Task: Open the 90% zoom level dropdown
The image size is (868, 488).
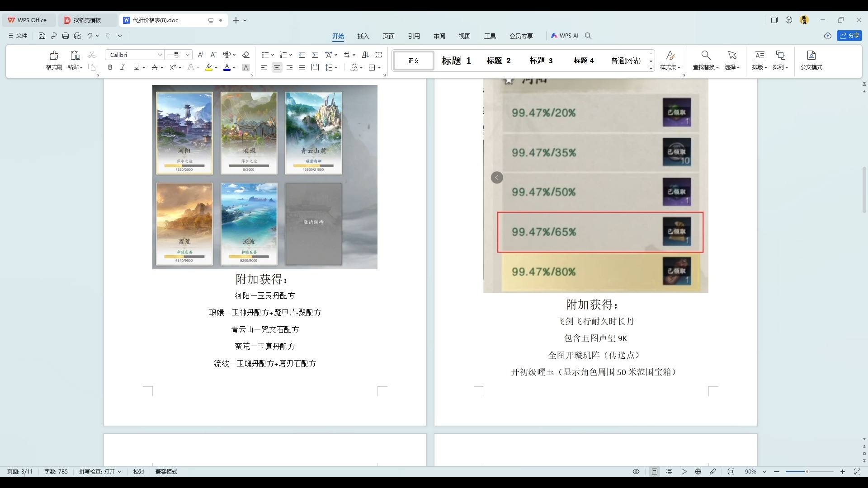Action: pyautogui.click(x=764, y=472)
